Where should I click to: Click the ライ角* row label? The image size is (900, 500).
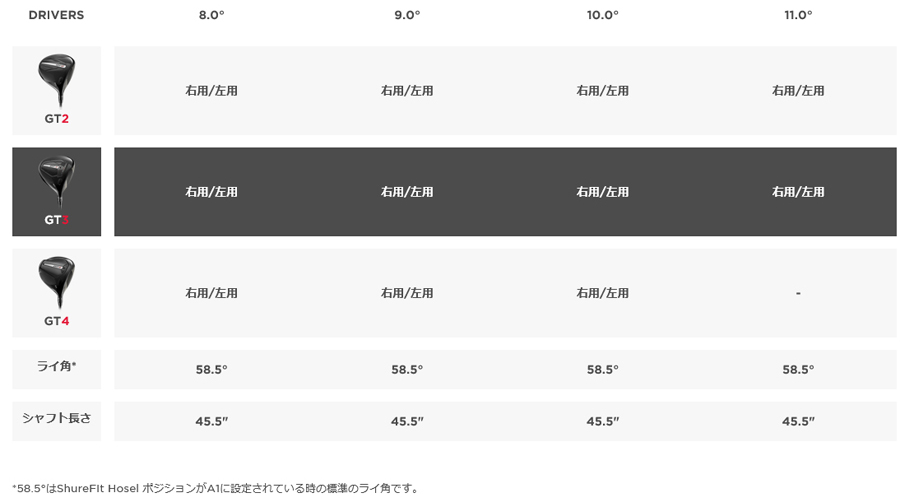click(x=56, y=367)
